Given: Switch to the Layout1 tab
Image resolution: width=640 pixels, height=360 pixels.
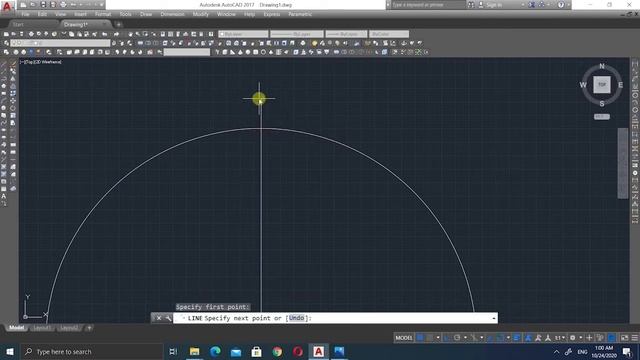Looking at the screenshot, I should (x=42, y=328).
